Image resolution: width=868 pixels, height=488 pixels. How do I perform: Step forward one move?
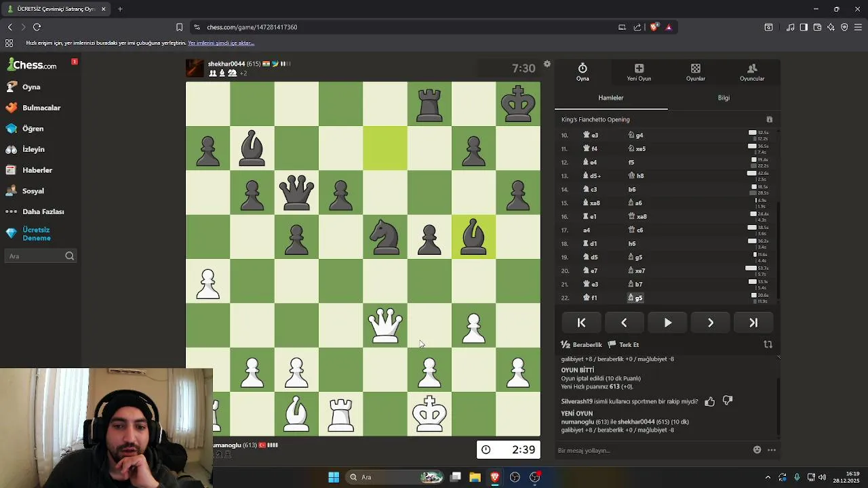(x=711, y=323)
